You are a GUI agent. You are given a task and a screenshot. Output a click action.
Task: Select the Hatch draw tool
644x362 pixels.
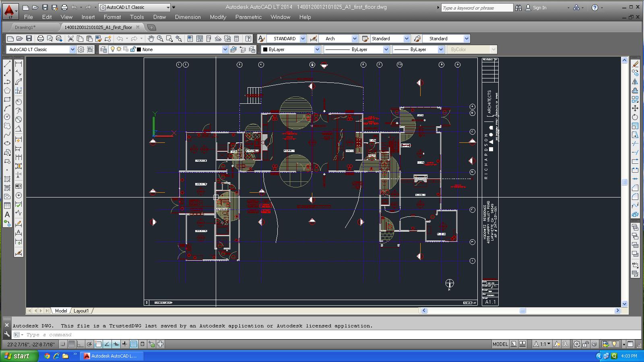7,179
